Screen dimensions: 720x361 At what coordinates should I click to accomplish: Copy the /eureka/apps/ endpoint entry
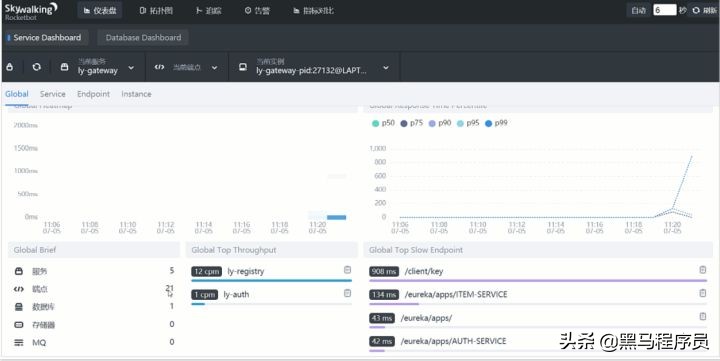click(x=703, y=316)
